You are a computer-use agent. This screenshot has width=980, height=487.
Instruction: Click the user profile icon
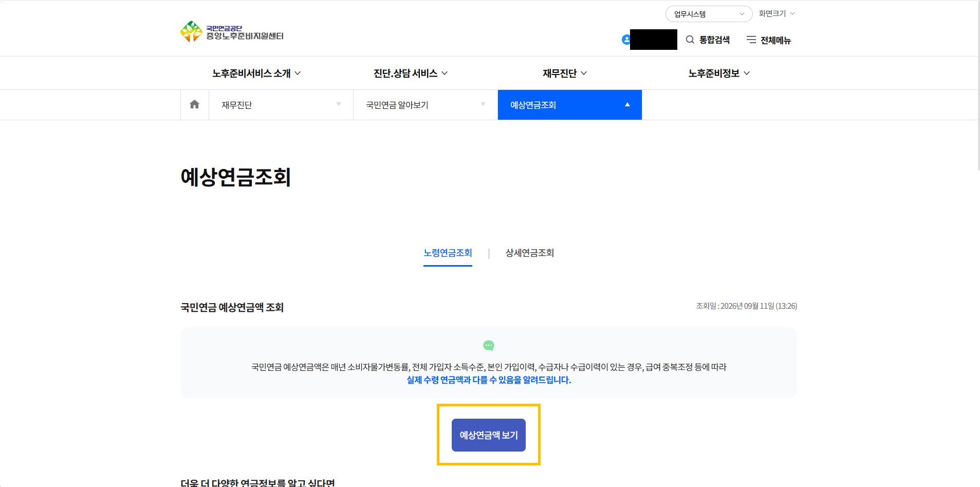pyautogui.click(x=626, y=40)
